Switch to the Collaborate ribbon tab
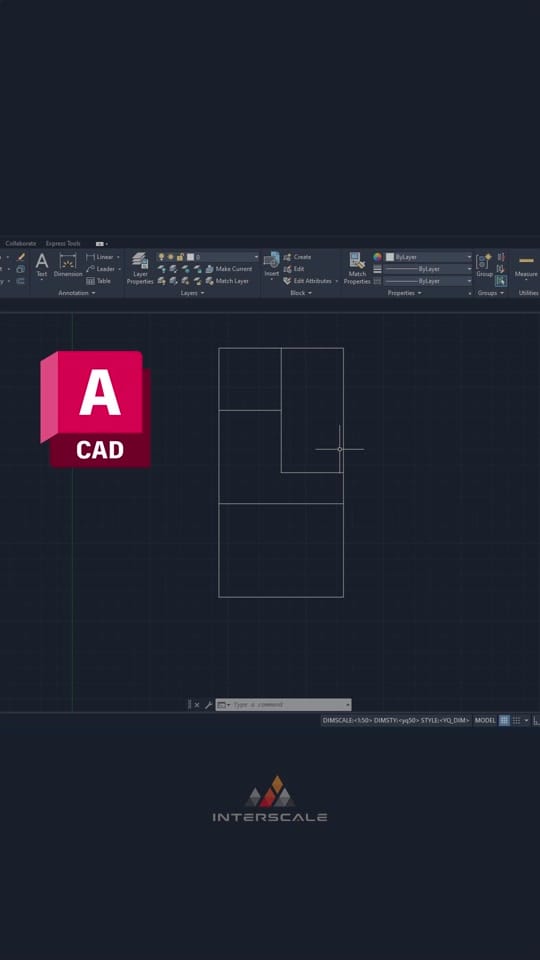The height and width of the screenshot is (960, 540). point(20,244)
